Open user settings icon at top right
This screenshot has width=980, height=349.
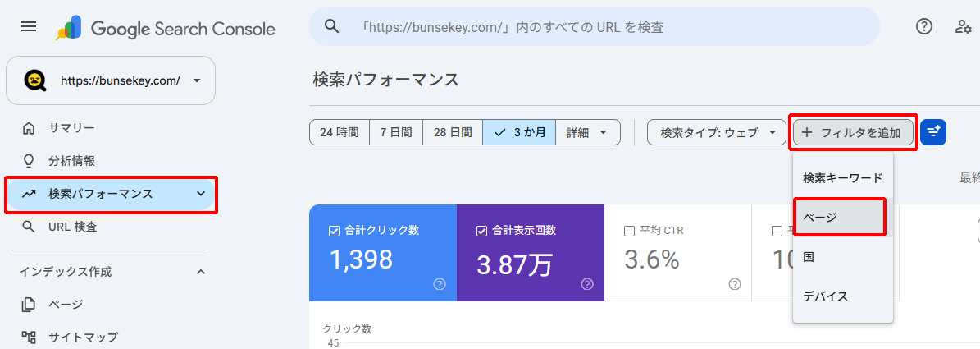tap(963, 26)
